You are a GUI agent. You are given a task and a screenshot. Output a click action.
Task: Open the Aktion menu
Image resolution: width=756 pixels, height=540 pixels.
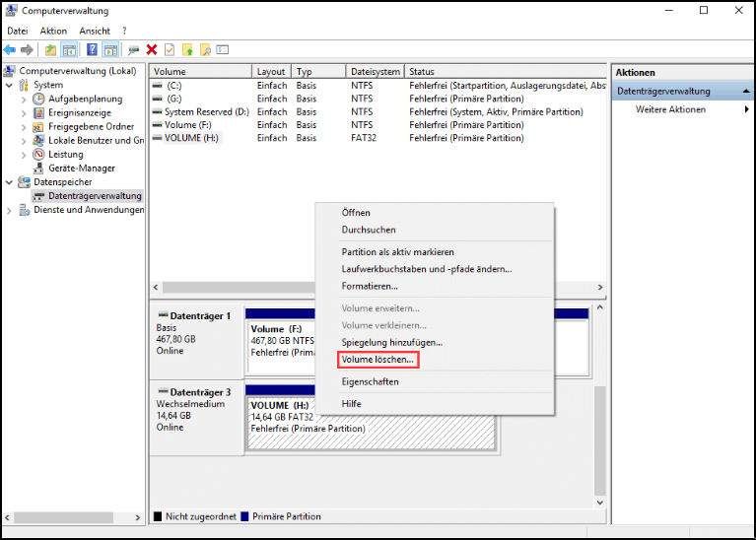(x=53, y=31)
